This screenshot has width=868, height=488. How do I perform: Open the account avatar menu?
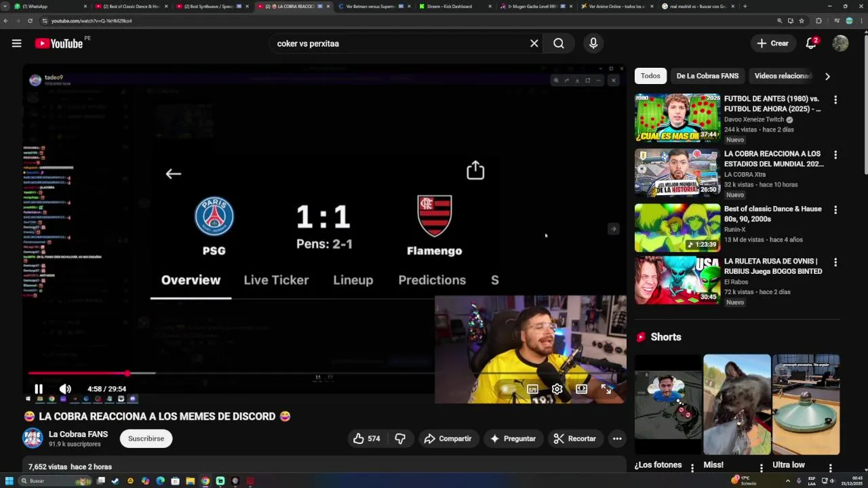840,43
